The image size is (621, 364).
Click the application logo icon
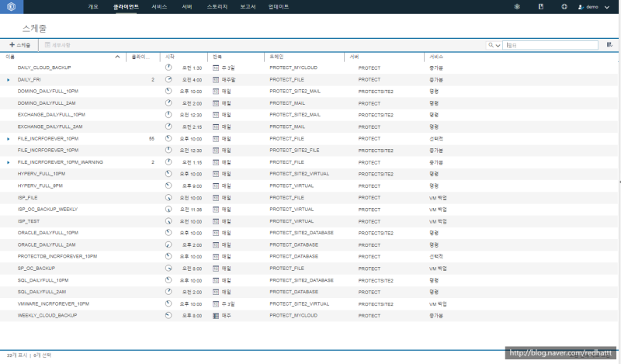tap(12, 7)
